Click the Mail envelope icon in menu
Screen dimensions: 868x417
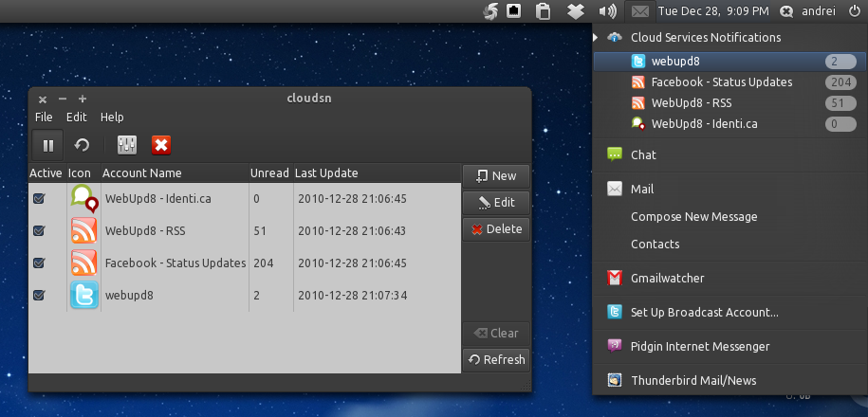click(615, 190)
